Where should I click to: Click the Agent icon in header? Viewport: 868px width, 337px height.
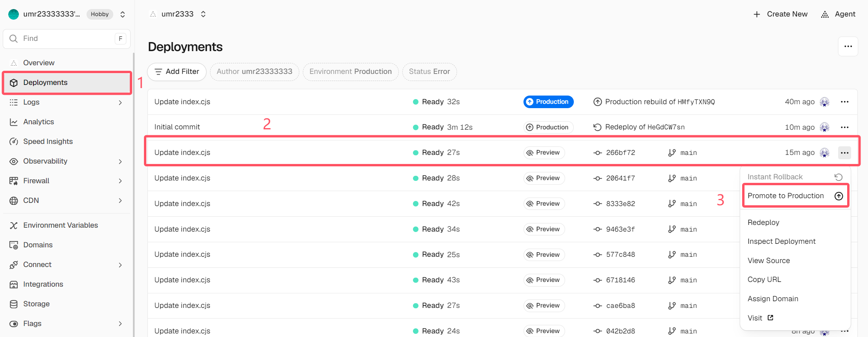[825, 15]
